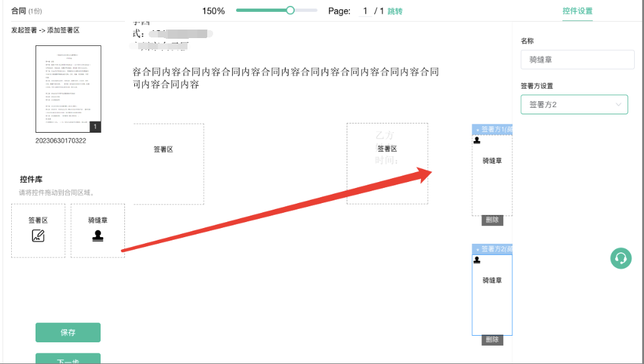The width and height of the screenshot is (644, 364).
Task: Click the page number badge on thumbnail
Action: pyautogui.click(x=95, y=127)
